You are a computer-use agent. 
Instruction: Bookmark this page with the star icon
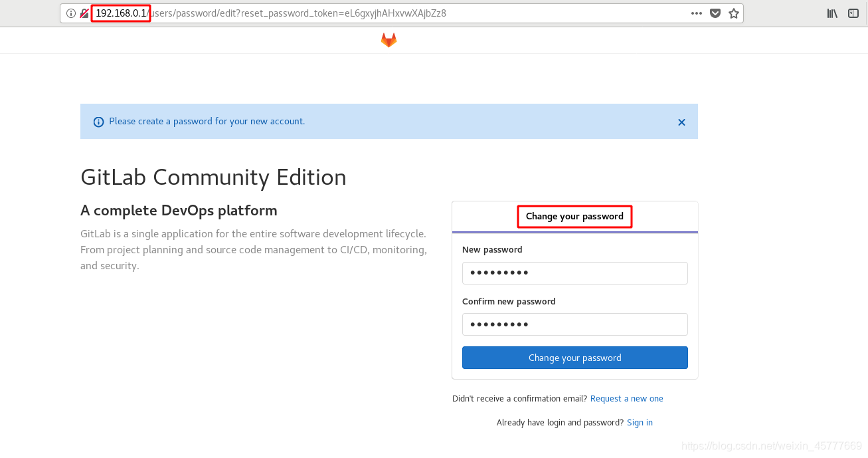[x=734, y=13]
